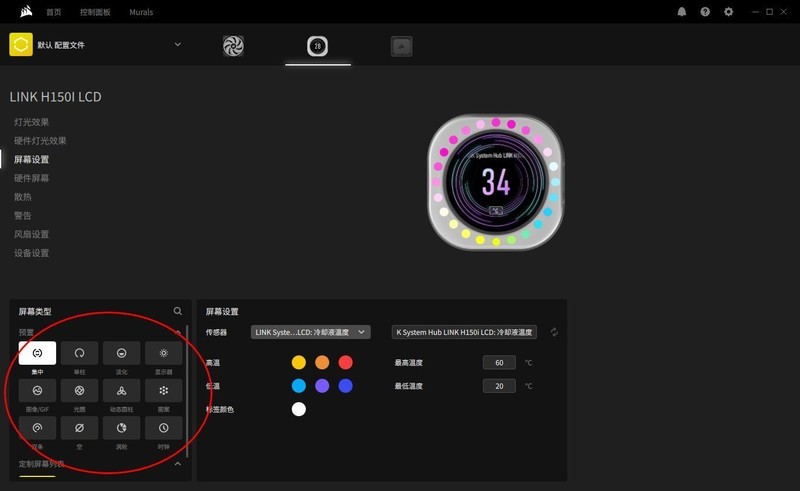The height and width of the screenshot is (491, 800).
Task: Select the 集中 screen type preset
Action: point(37,353)
